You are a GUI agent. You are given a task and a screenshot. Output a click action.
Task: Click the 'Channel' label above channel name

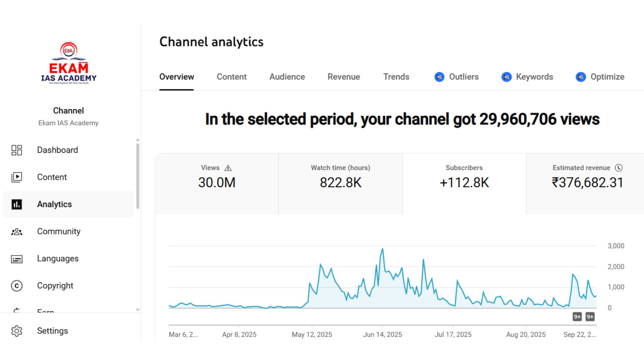[x=68, y=111]
